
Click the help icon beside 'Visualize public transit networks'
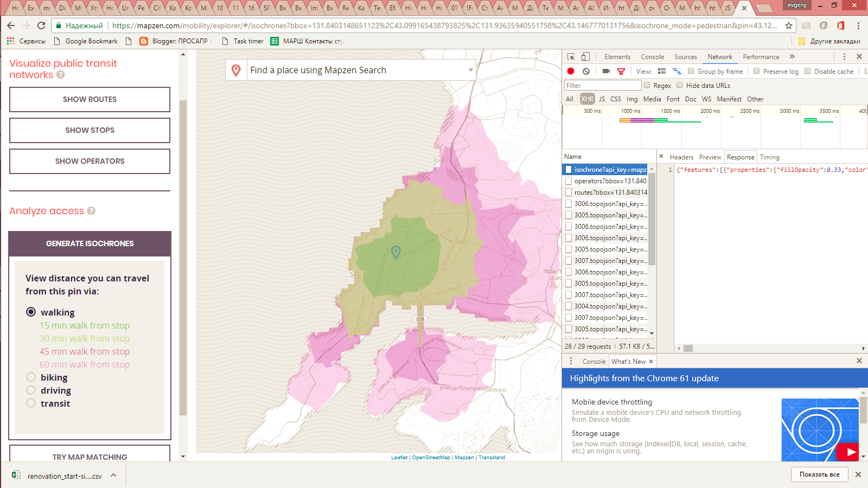(x=61, y=75)
